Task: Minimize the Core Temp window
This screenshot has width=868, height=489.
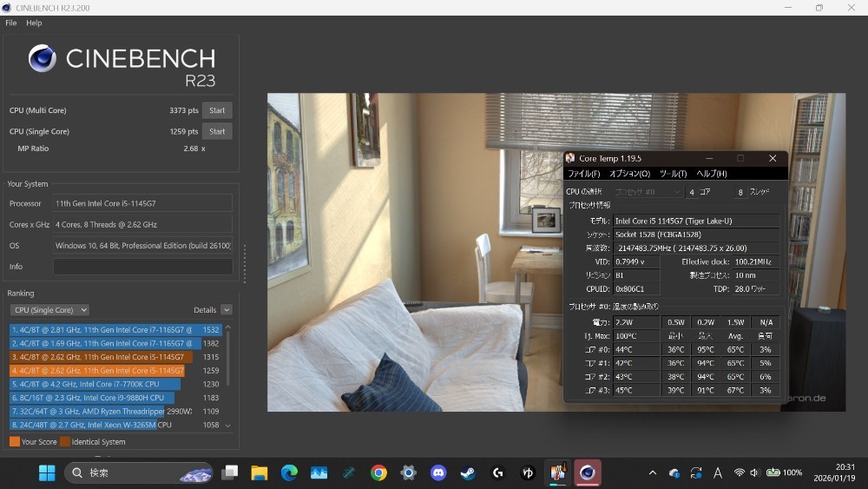Action: 709,158
